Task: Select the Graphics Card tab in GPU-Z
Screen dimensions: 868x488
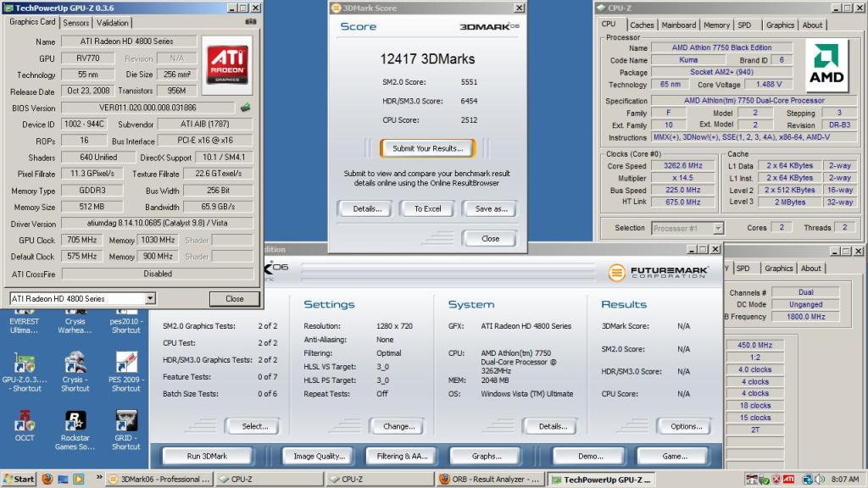Action: (33, 21)
